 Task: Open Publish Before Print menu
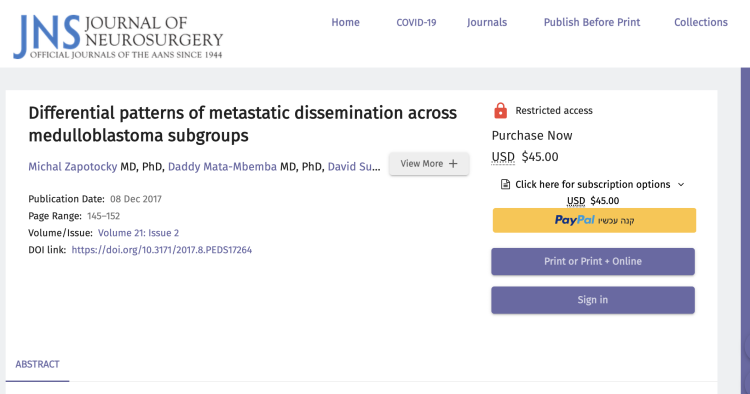coord(592,22)
